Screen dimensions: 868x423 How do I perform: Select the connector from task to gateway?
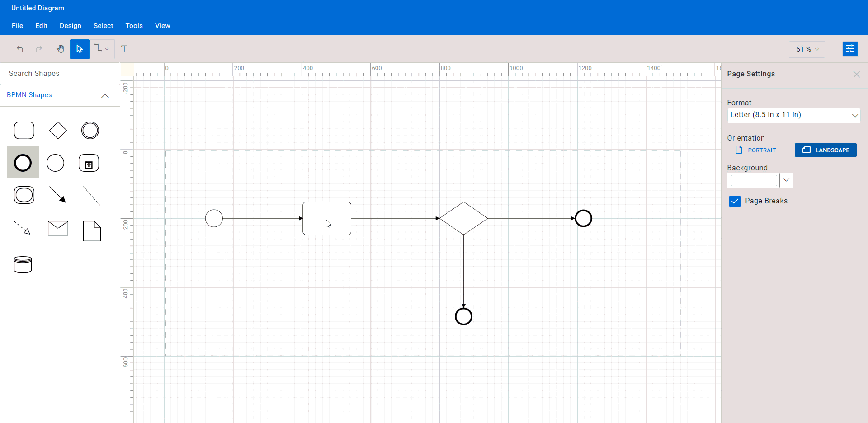click(x=395, y=218)
